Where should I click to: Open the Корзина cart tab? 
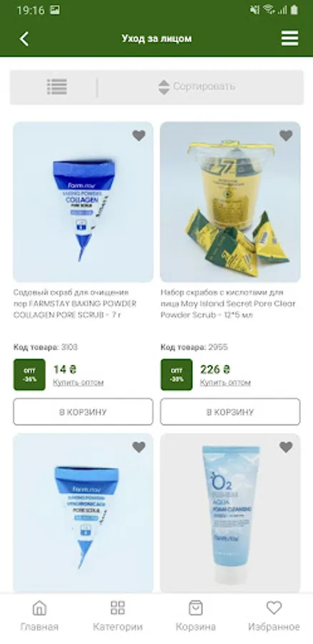coord(196,616)
